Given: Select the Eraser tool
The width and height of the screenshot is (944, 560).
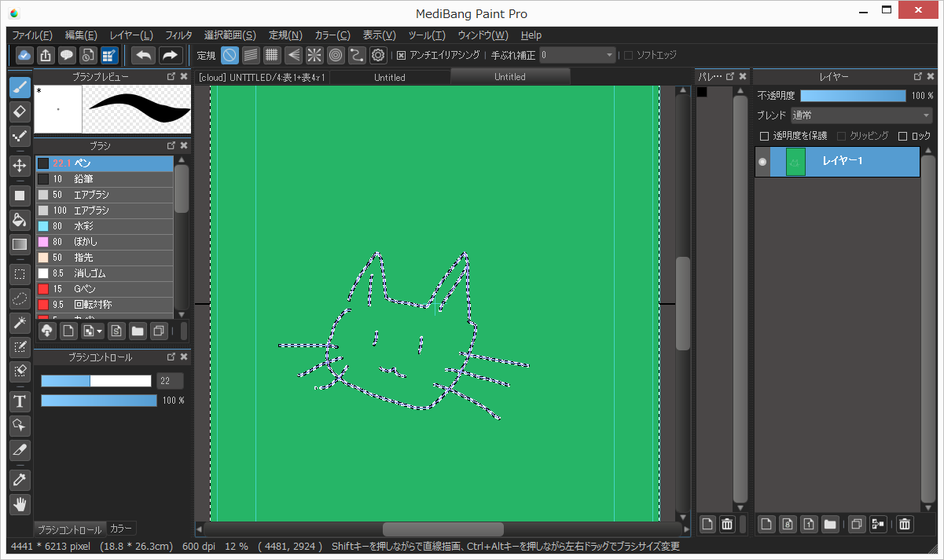Looking at the screenshot, I should pyautogui.click(x=20, y=112).
